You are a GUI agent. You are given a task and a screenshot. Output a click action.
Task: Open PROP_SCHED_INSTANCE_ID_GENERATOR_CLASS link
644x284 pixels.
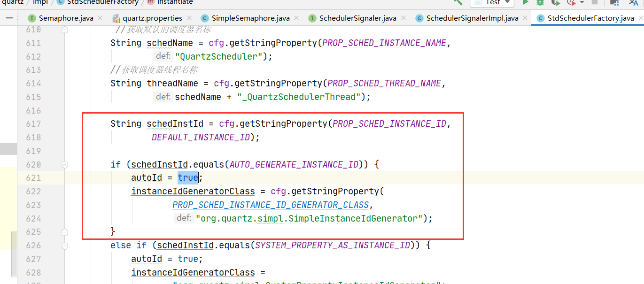271,205
